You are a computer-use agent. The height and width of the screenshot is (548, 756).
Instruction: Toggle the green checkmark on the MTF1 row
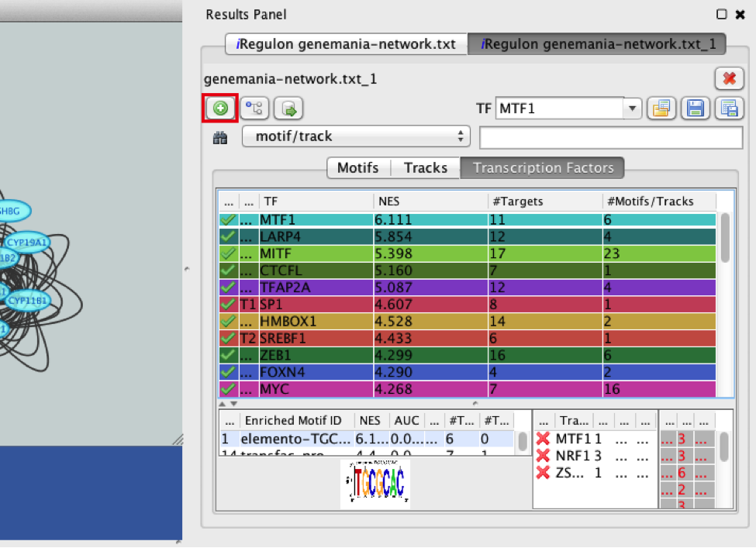click(x=228, y=220)
